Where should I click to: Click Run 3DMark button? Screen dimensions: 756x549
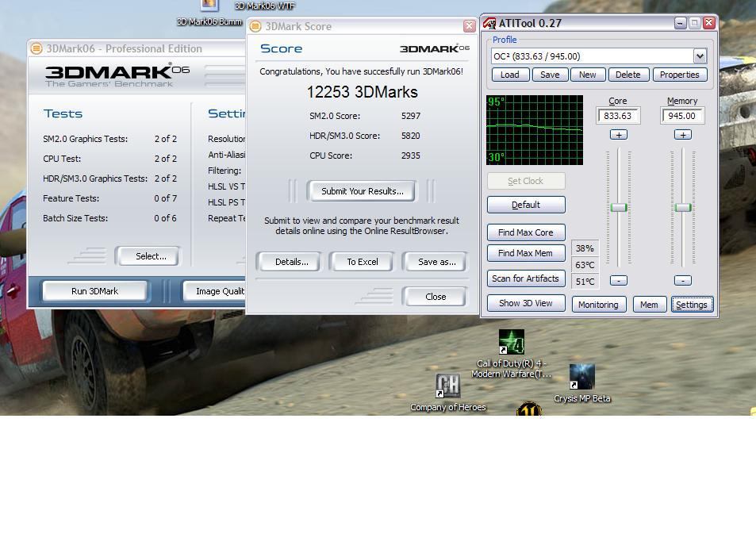click(x=95, y=291)
